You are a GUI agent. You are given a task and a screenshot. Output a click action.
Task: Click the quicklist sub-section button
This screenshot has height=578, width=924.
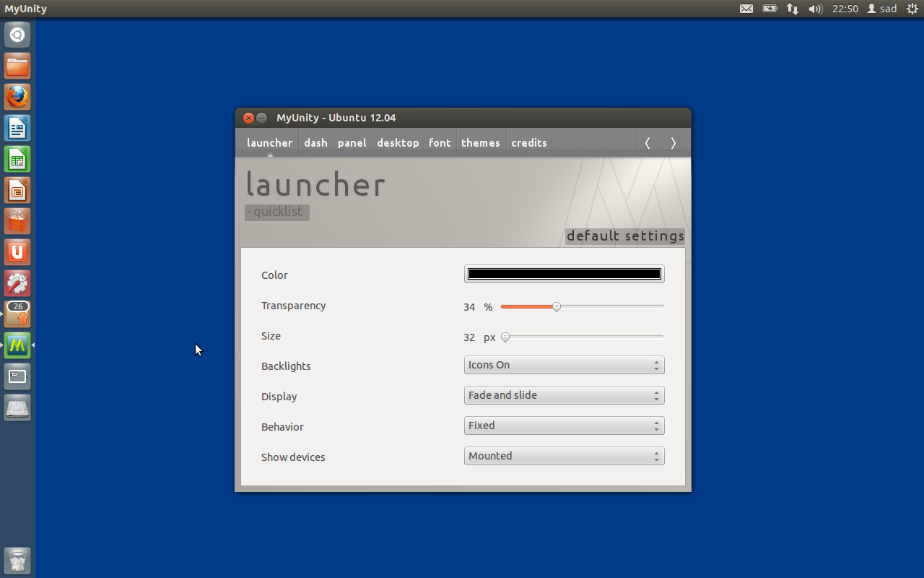point(276,212)
